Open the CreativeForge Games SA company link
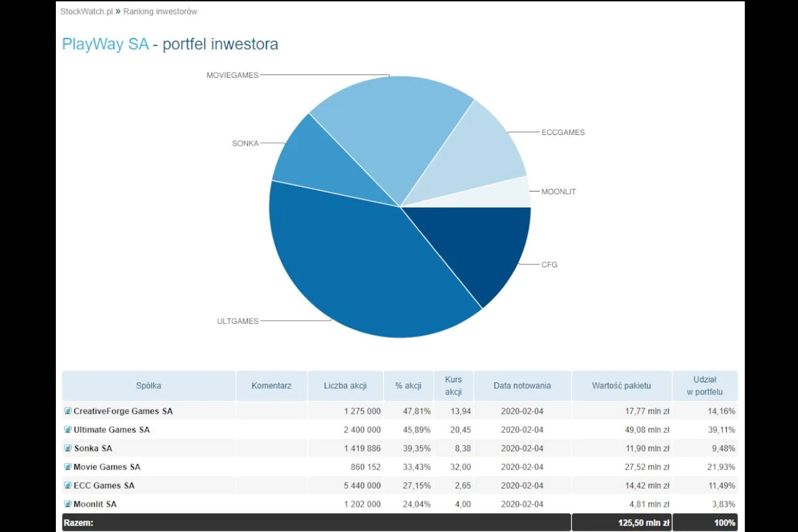The height and width of the screenshot is (532, 798). click(123, 411)
